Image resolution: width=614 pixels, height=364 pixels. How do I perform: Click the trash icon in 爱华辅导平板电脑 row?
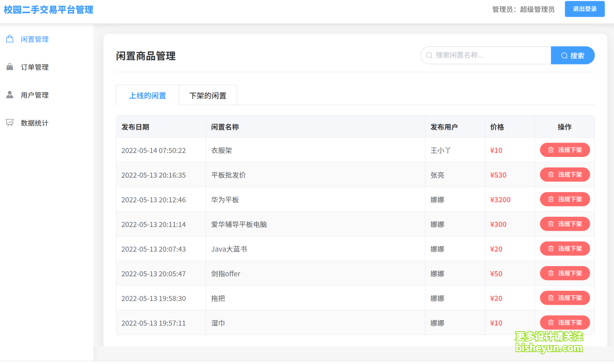551,224
